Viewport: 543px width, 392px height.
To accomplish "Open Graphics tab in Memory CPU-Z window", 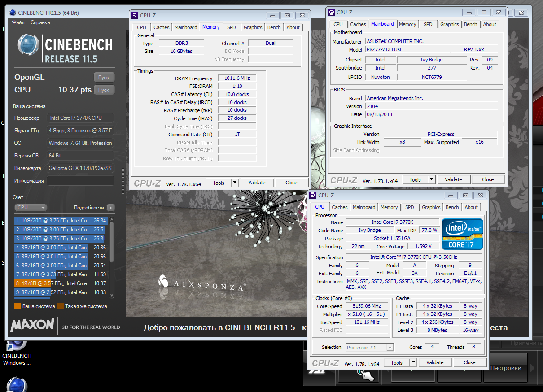I will point(253,27).
